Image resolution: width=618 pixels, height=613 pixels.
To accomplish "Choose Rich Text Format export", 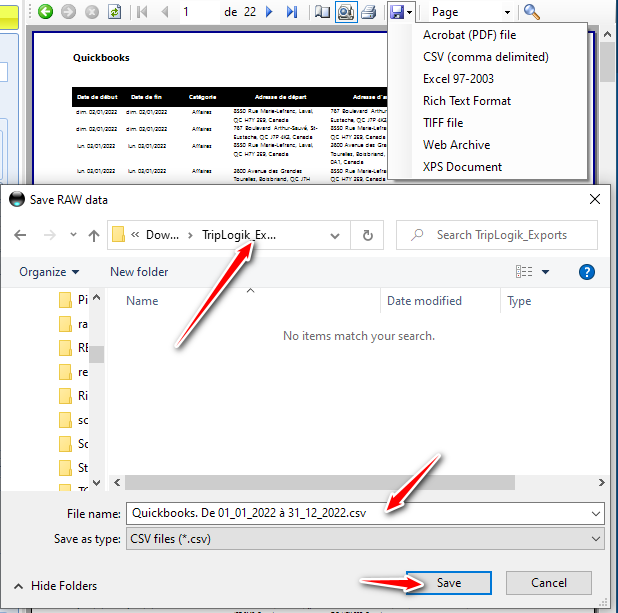I will coord(467,101).
